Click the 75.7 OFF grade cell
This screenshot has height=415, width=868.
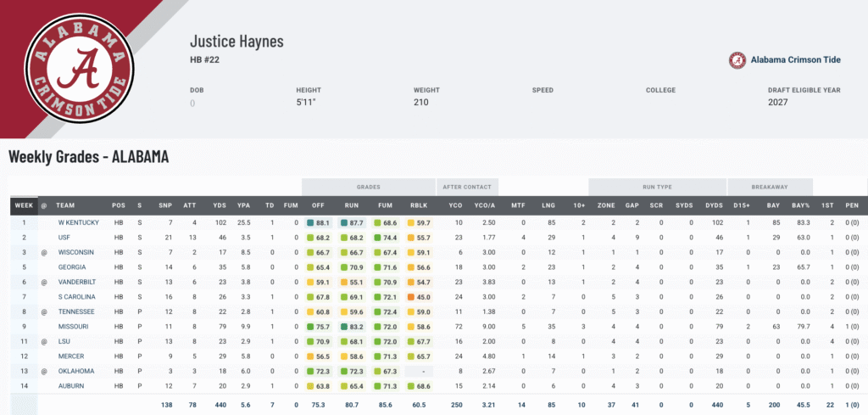click(319, 327)
